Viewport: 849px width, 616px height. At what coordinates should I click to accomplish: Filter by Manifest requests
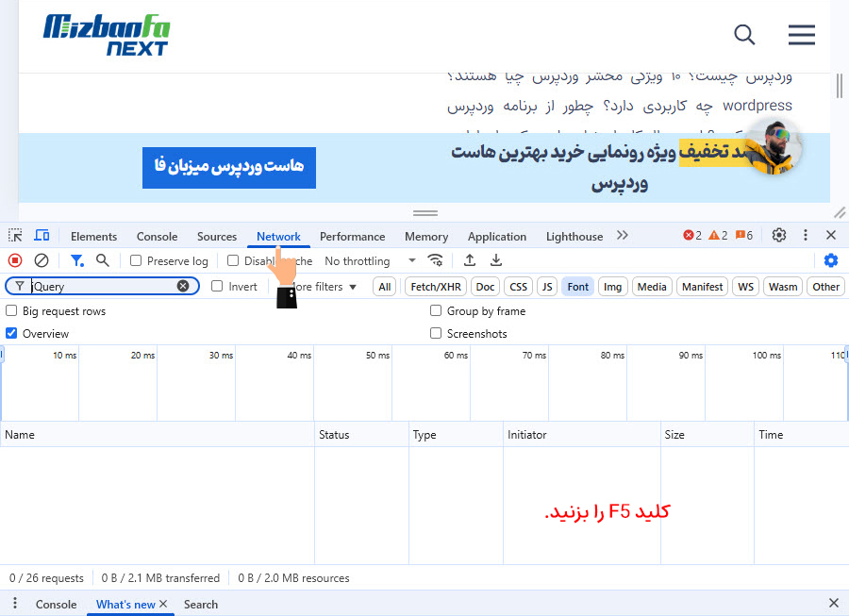(x=702, y=287)
